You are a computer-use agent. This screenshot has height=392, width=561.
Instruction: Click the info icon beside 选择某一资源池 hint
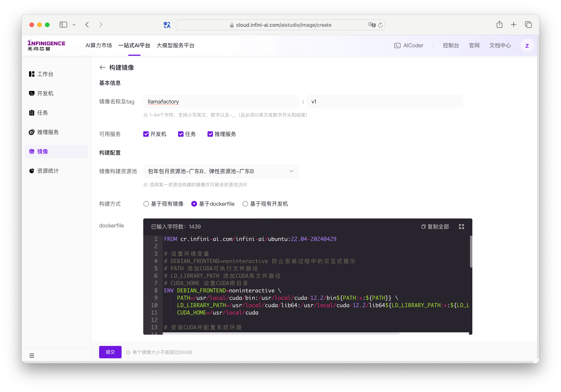(145, 185)
